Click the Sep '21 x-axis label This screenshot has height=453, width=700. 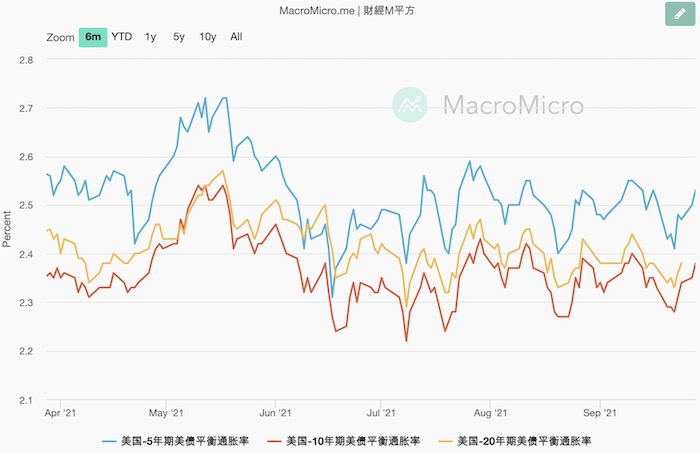click(598, 411)
